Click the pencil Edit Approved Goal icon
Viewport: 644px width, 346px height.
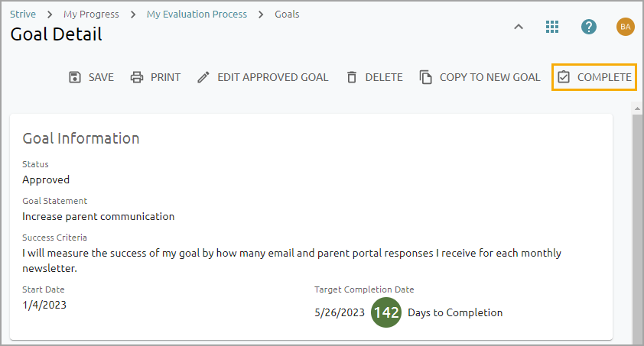tap(203, 77)
